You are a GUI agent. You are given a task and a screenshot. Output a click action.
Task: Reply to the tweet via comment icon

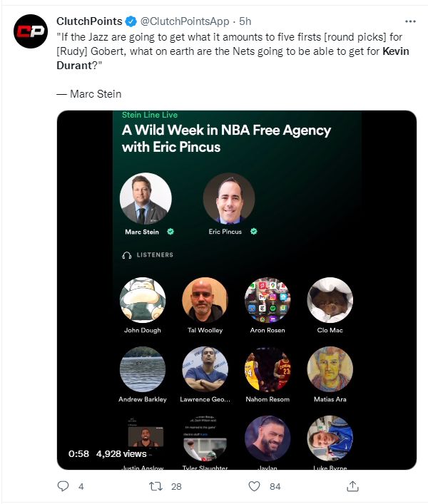coord(64,486)
